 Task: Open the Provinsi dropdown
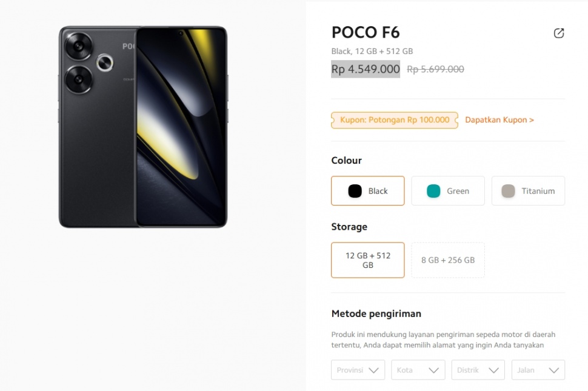point(358,370)
